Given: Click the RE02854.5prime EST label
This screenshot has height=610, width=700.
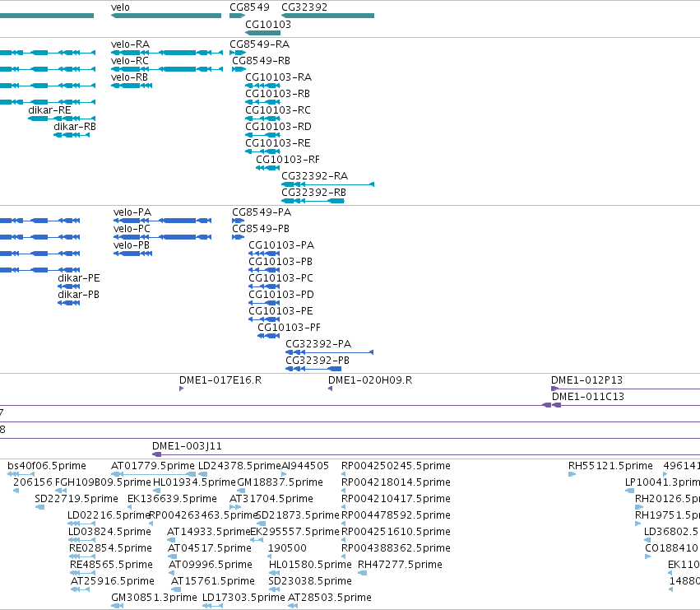Looking at the screenshot, I should coord(110,548).
